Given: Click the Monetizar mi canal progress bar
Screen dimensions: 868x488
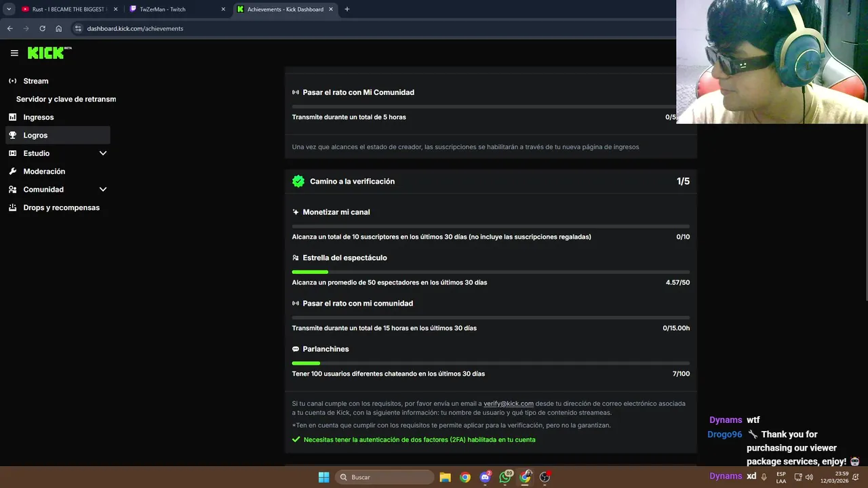Looking at the screenshot, I should [x=491, y=226].
